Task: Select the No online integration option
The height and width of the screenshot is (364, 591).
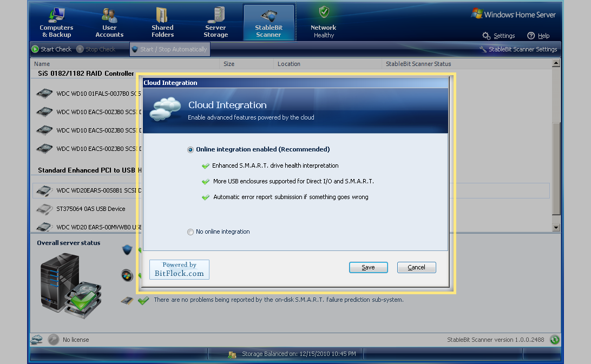Action: pyautogui.click(x=218, y=231)
